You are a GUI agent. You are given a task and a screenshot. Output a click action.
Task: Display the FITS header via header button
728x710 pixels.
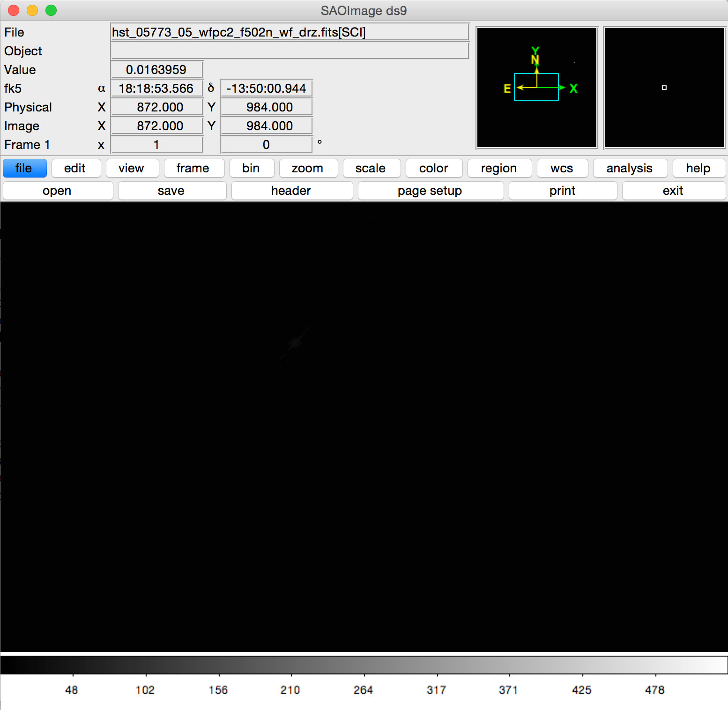pyautogui.click(x=291, y=191)
